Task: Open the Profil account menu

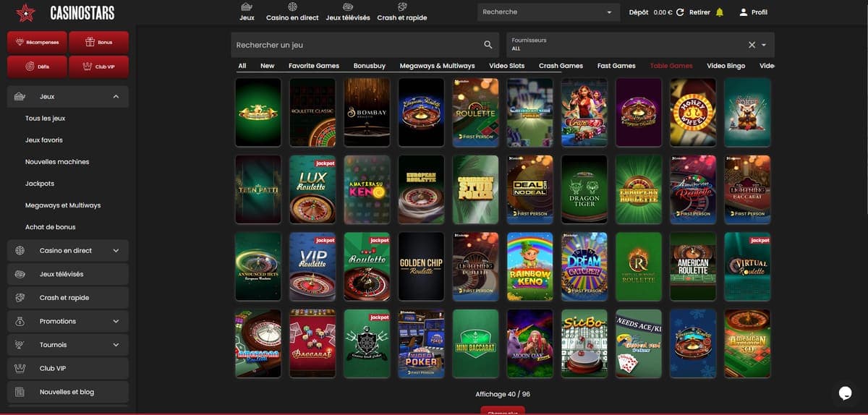Action: (x=753, y=12)
